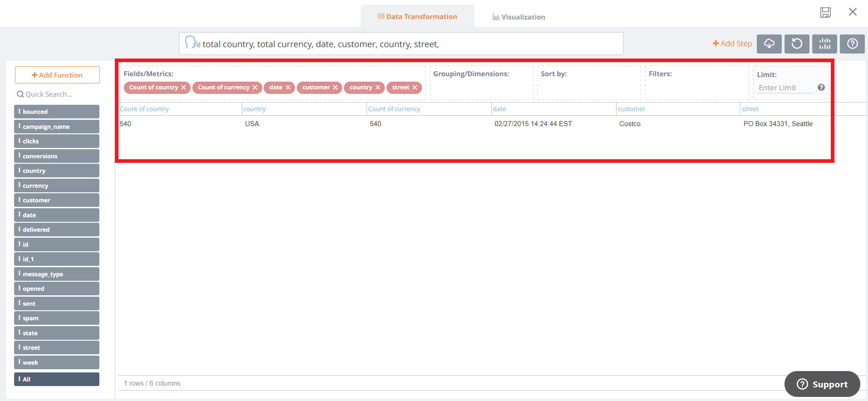Viewport: 868px width, 401px height.
Task: Click the Add Function button
Action: pos(57,75)
